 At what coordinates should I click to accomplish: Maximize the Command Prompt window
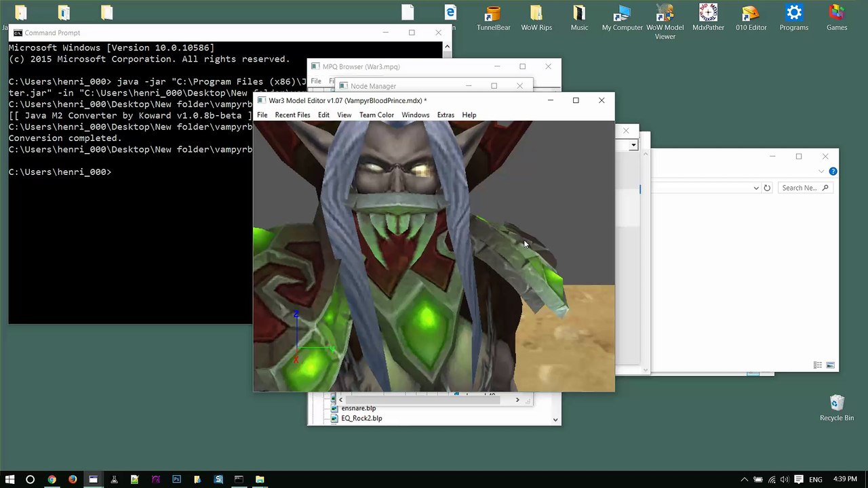[412, 33]
